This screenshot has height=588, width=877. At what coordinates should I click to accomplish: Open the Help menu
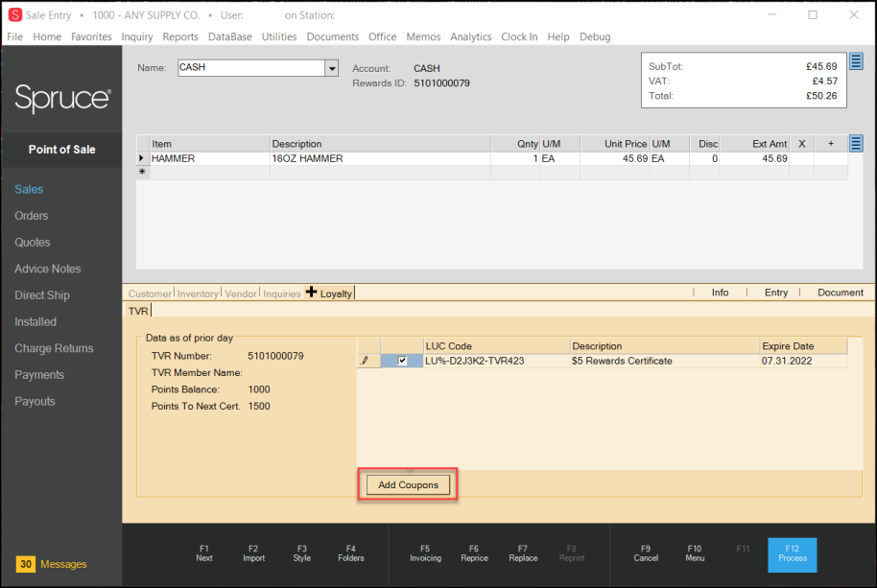[558, 36]
